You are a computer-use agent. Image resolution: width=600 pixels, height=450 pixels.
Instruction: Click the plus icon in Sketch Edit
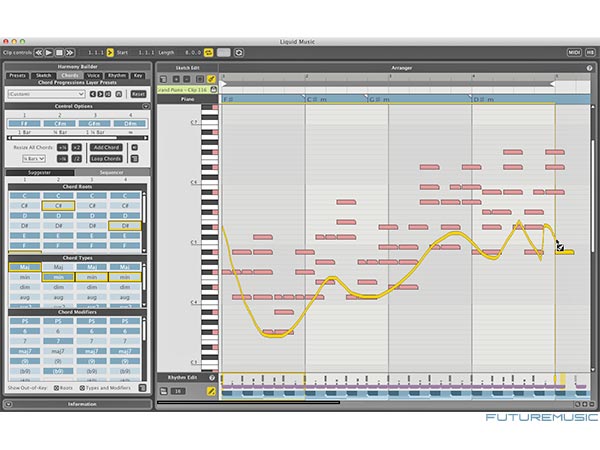click(x=176, y=79)
